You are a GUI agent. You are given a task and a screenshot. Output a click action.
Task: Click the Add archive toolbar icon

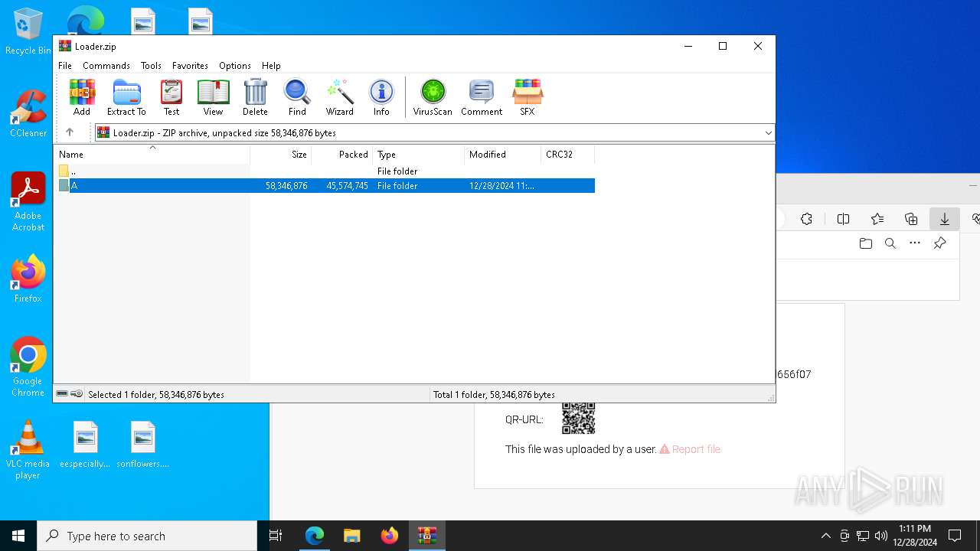82,97
